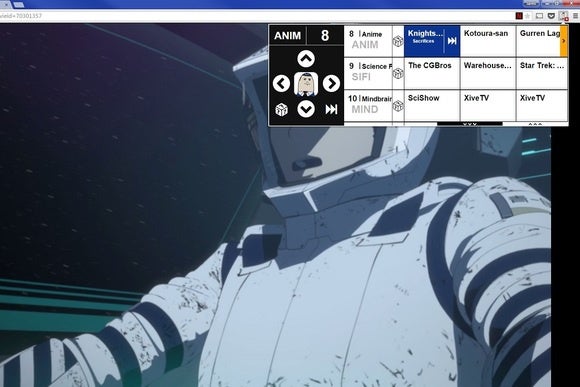Viewport: 580px width, 387px height.
Task: Go to the previous channel with up arrow
Action: tap(306, 59)
